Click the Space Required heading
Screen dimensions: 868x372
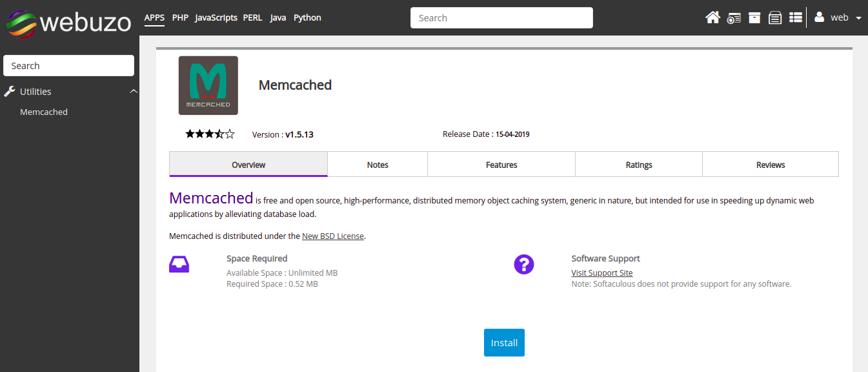click(x=257, y=258)
